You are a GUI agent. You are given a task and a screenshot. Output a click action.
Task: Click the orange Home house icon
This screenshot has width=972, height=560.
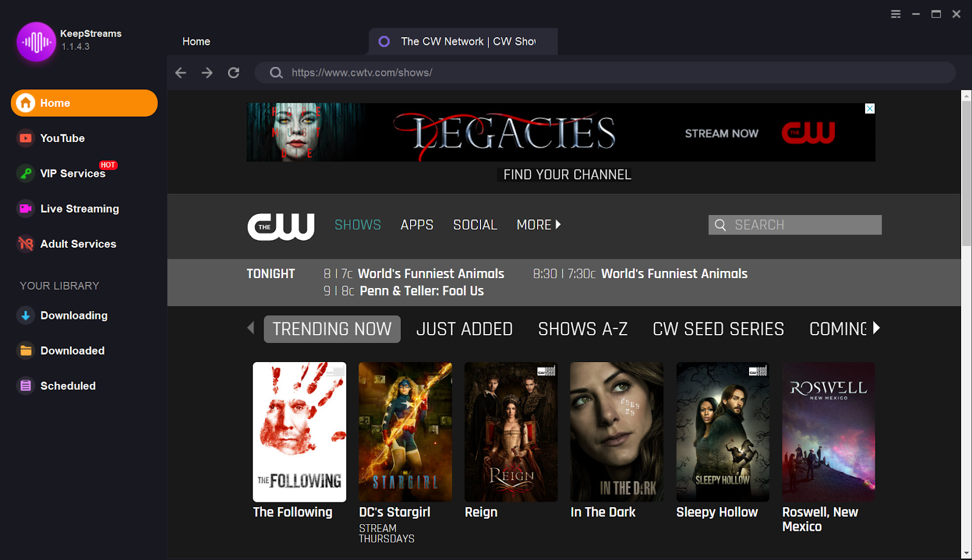point(26,103)
